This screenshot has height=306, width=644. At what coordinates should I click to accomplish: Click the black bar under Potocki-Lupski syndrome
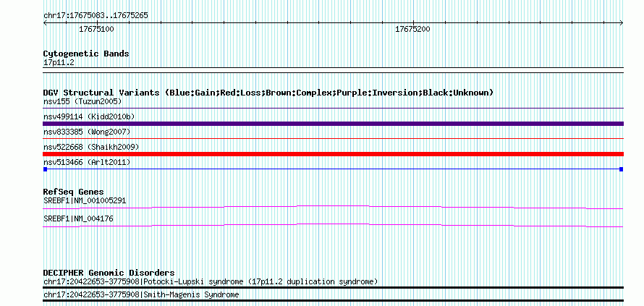coord(333,288)
